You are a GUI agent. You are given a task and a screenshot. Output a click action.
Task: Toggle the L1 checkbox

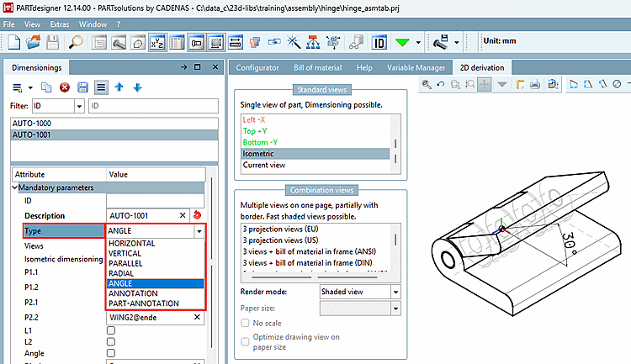click(x=111, y=330)
